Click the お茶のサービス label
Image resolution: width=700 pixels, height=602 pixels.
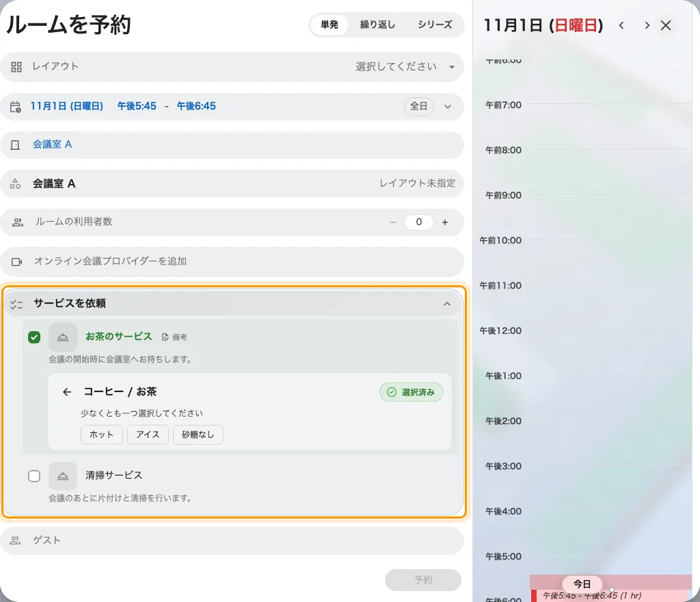(x=119, y=337)
